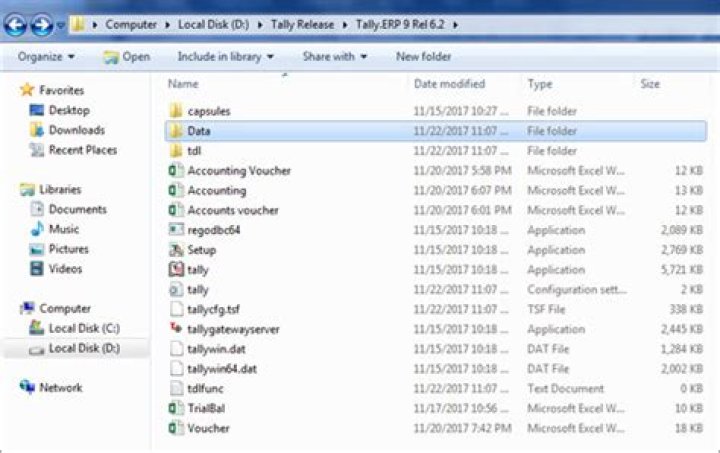Select the Voucher Excel file icon
Screen dimensions: 720x453
[176, 428]
